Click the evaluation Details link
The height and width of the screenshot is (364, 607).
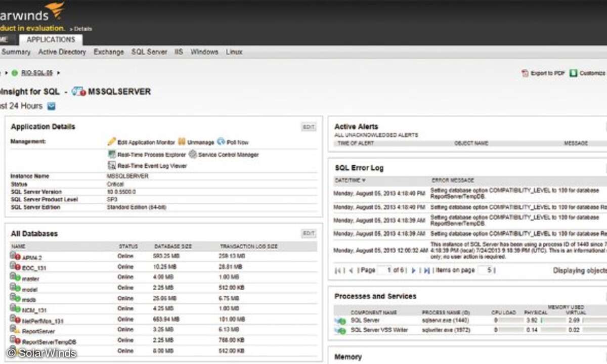tap(83, 29)
